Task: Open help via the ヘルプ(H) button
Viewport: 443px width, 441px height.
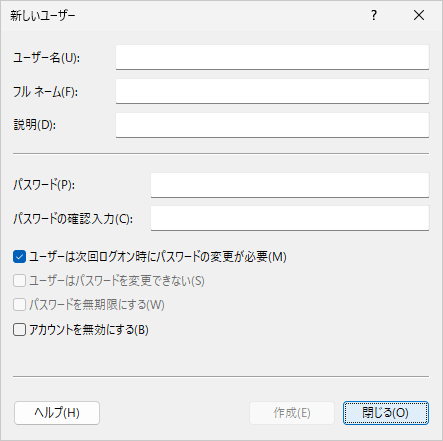Action: tap(57, 413)
